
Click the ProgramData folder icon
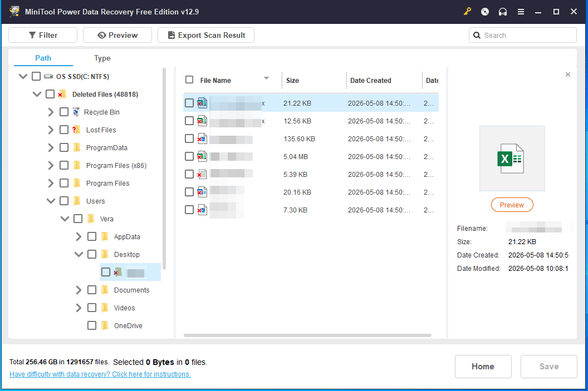click(x=77, y=147)
